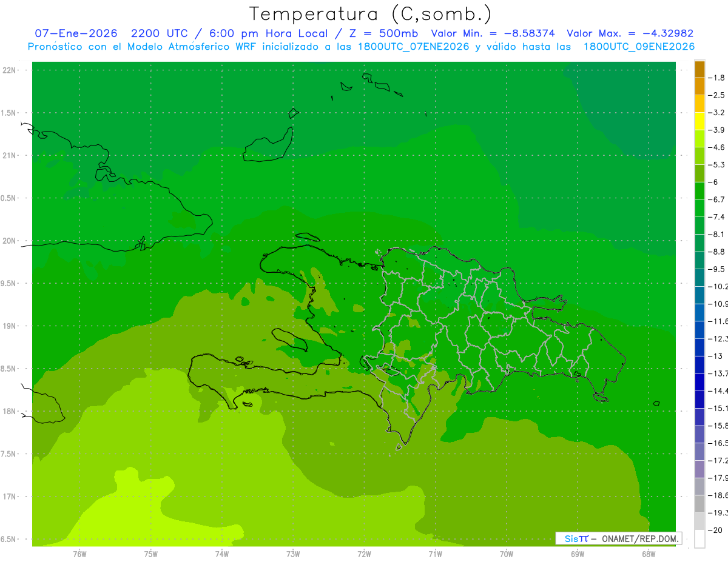Pick the lime swatch between -3.9 and -4.6
Viewport: 728px width, 562px height.
point(699,139)
